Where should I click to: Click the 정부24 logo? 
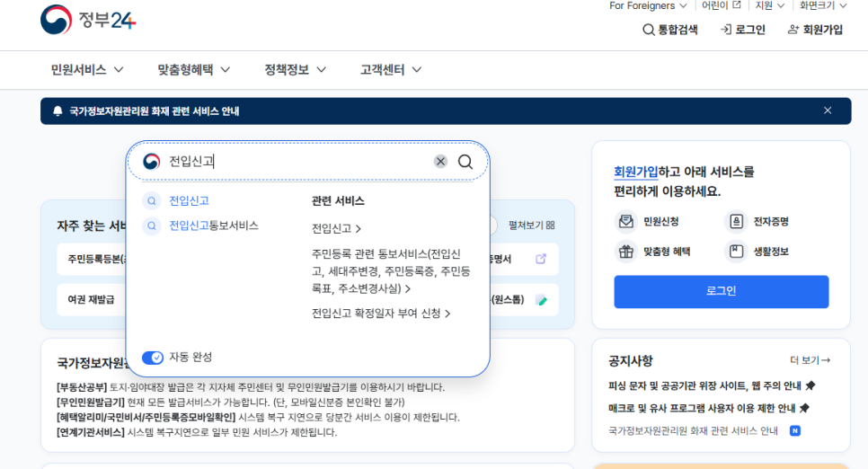pyautogui.click(x=88, y=20)
